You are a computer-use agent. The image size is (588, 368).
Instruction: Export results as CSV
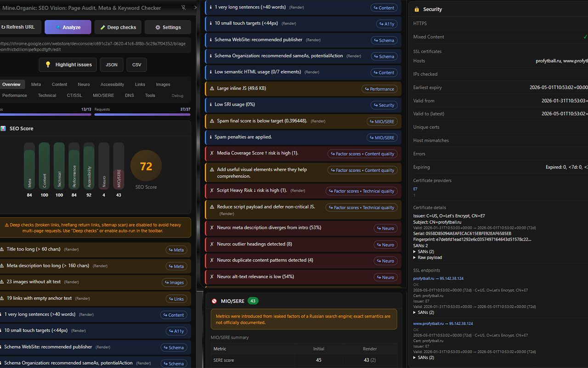136,65
